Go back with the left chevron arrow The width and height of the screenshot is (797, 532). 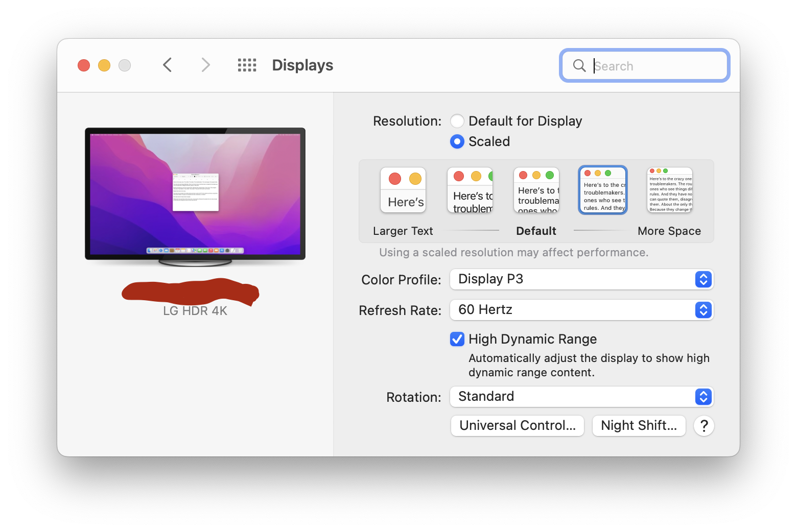point(167,65)
